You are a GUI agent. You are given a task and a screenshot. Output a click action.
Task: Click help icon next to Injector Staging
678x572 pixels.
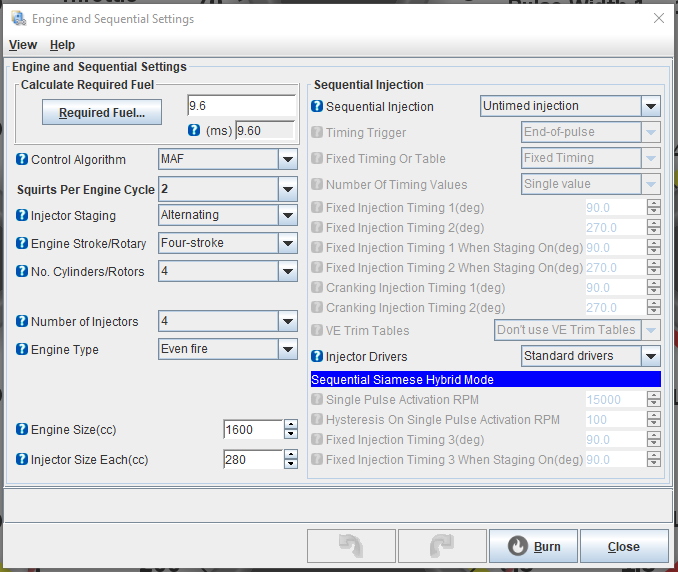point(22,215)
